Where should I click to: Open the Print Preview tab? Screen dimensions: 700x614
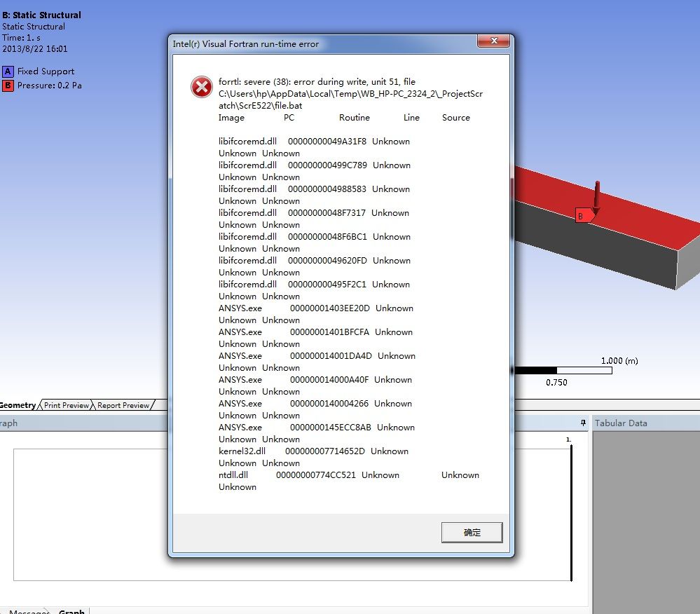coord(67,405)
